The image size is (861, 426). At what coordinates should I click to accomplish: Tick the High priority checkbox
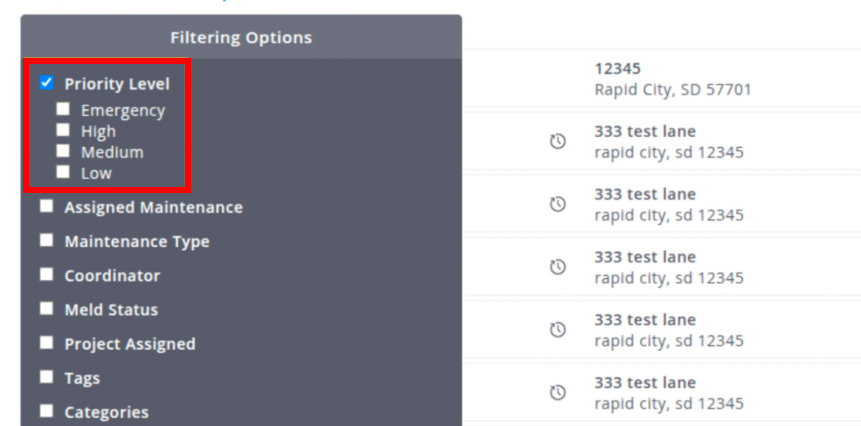[64, 130]
